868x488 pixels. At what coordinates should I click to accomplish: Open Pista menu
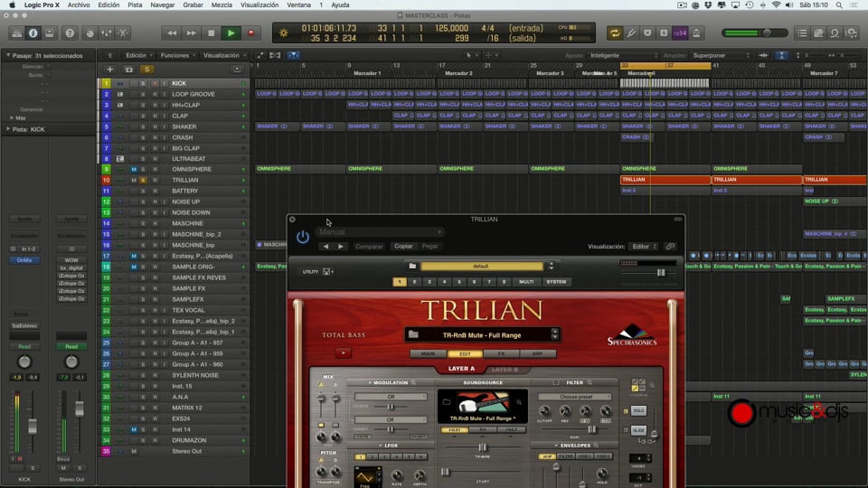[135, 5]
